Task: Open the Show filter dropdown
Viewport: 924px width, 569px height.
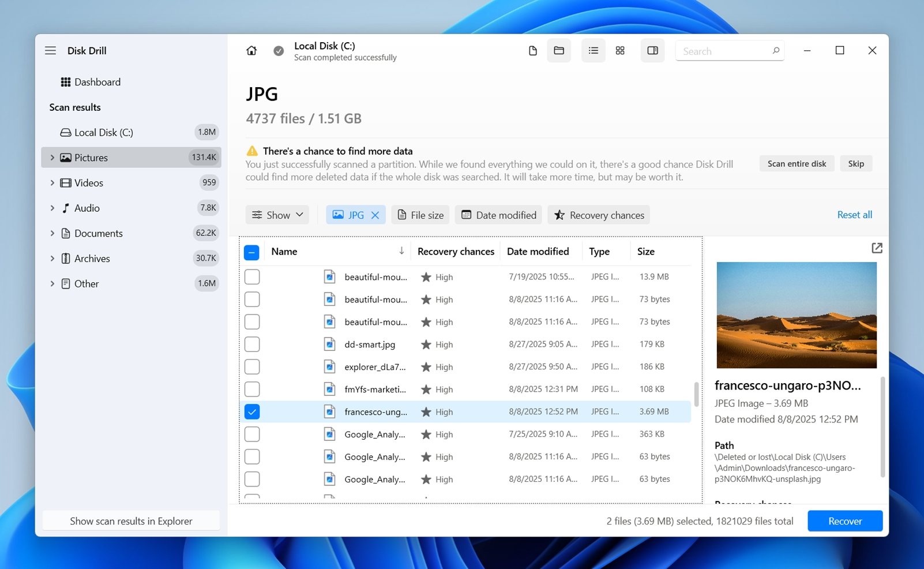Action: [277, 215]
